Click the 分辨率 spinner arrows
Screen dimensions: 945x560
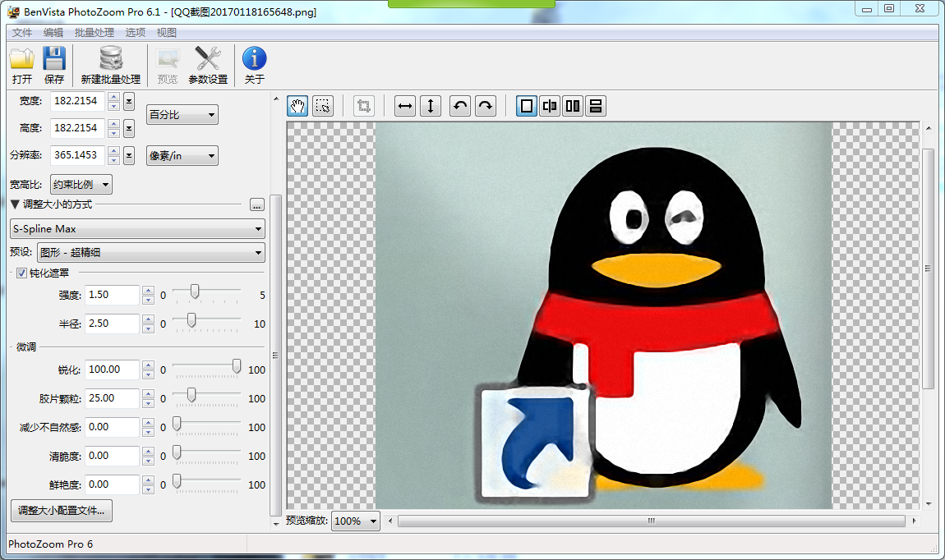(113, 155)
